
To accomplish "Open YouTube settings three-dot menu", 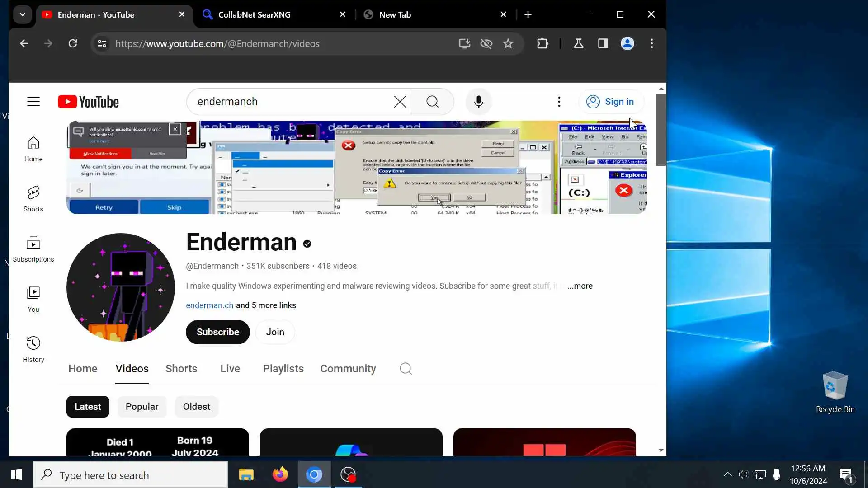I will [x=559, y=102].
